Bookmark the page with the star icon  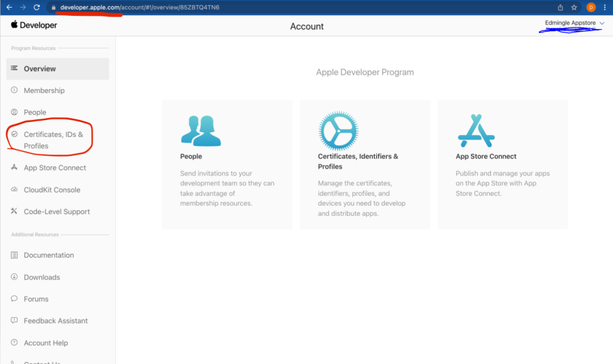coord(574,7)
